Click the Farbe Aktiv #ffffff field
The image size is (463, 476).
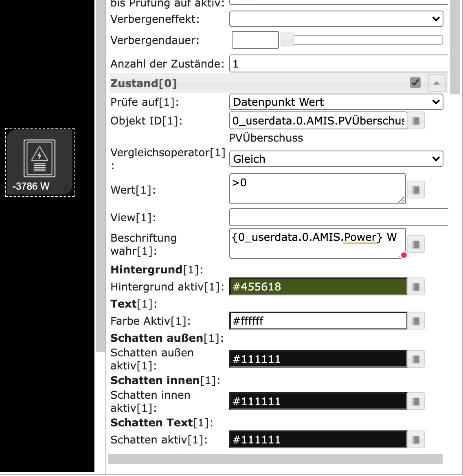pyautogui.click(x=318, y=321)
